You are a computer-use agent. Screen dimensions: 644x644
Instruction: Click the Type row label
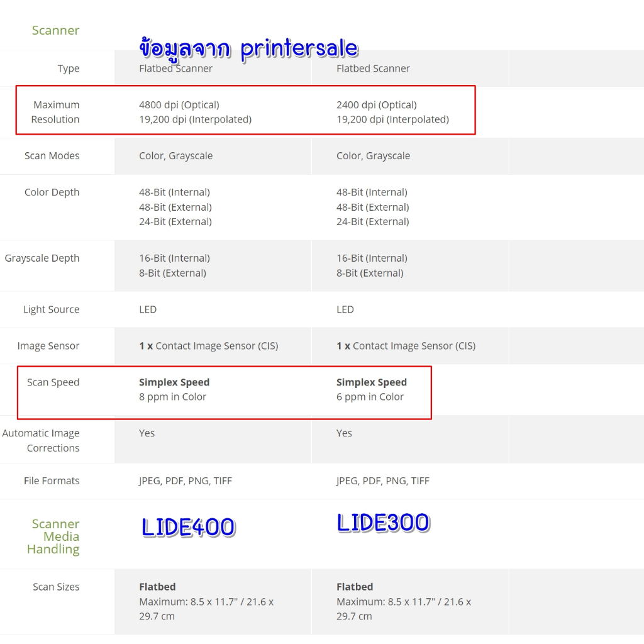click(x=68, y=69)
